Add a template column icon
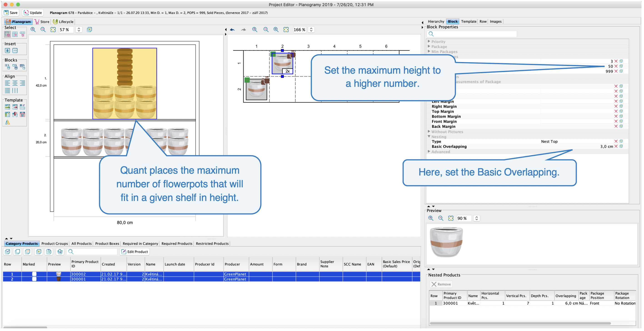 click(x=7, y=115)
